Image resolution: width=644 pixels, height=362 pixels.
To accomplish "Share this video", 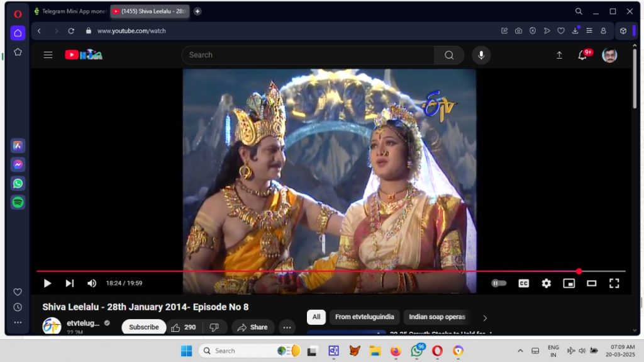I will [253, 327].
